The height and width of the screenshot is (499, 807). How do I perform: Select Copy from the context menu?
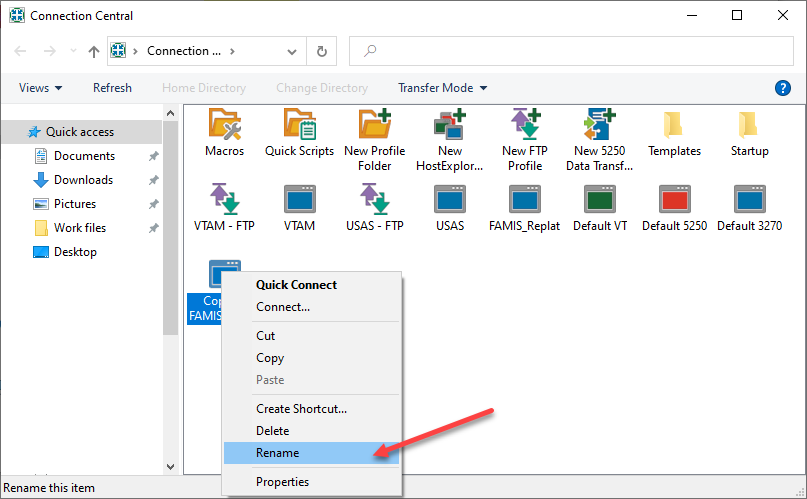pyautogui.click(x=311, y=358)
